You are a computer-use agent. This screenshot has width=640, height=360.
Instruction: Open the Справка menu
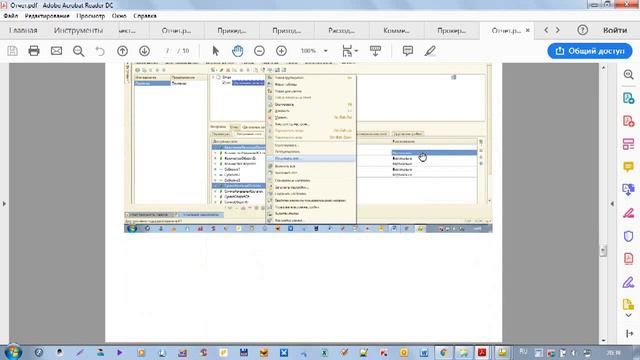coord(145,16)
